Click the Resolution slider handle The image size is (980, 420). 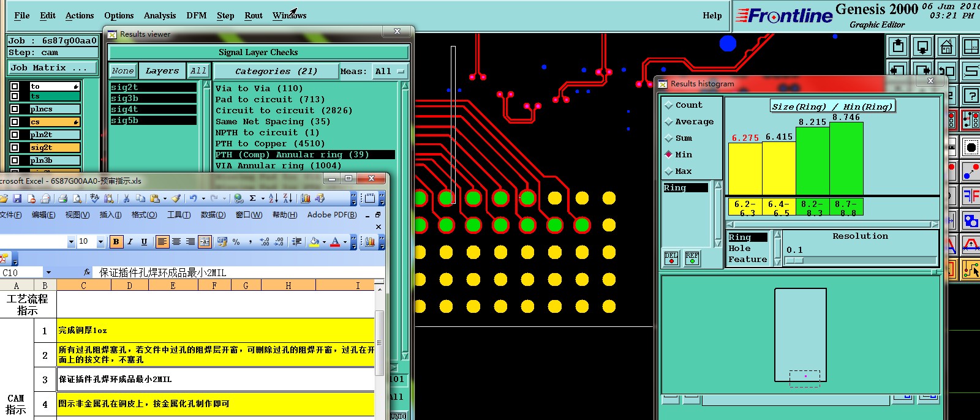point(794,261)
